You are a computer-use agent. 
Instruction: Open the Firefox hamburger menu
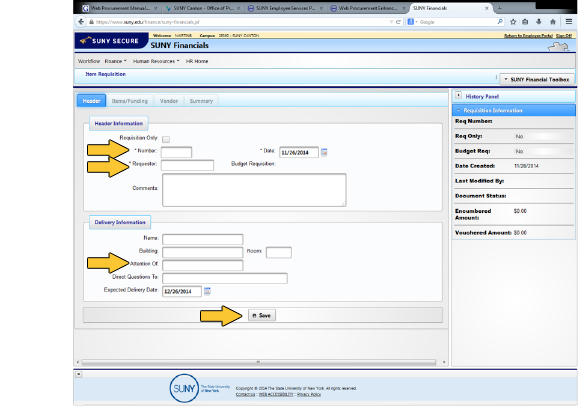tap(569, 22)
